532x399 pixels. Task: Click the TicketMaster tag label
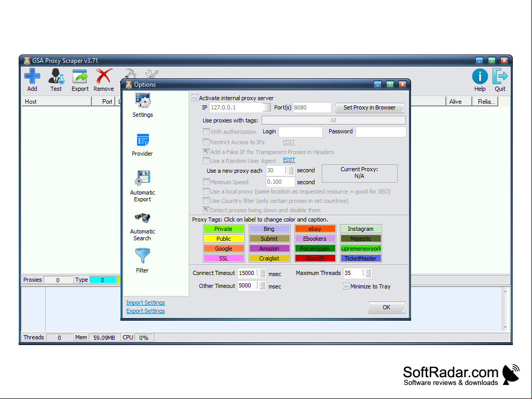click(x=361, y=258)
